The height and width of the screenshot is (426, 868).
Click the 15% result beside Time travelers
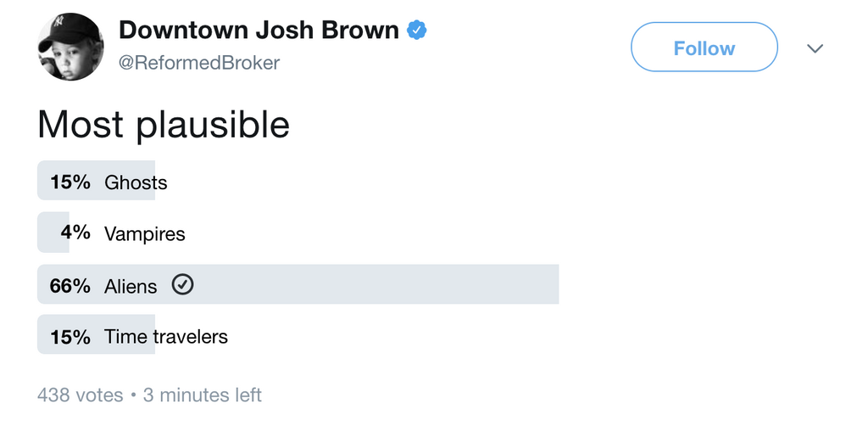pos(70,337)
